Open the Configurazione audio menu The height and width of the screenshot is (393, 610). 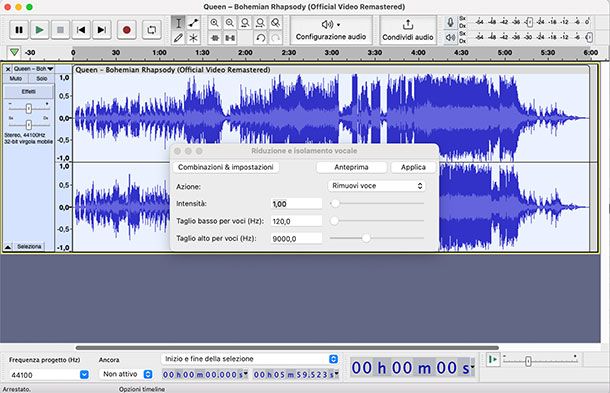pyautogui.click(x=331, y=30)
